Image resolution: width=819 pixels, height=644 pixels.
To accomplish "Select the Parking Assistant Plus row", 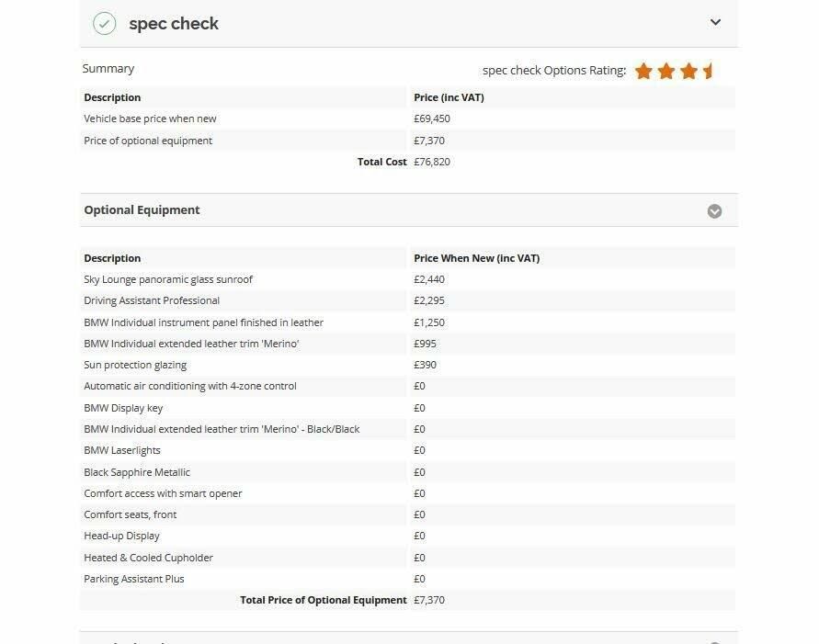I will tap(408, 579).
